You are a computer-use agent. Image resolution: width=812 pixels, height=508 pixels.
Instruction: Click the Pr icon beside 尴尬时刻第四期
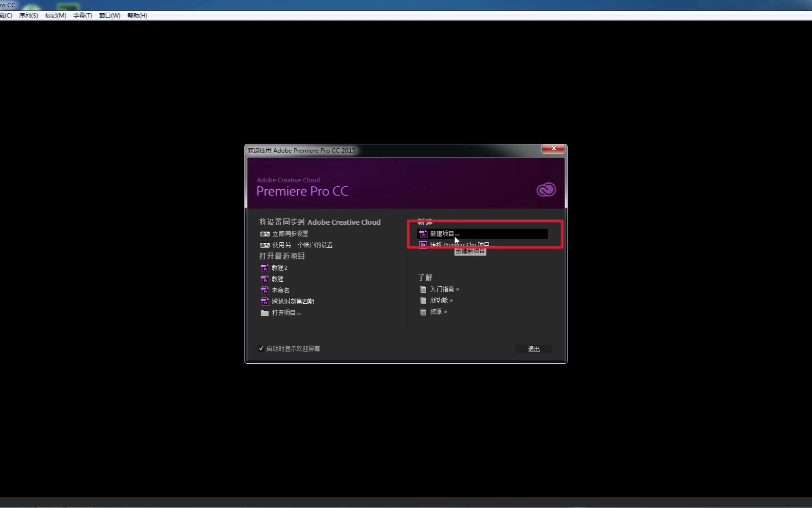264,301
